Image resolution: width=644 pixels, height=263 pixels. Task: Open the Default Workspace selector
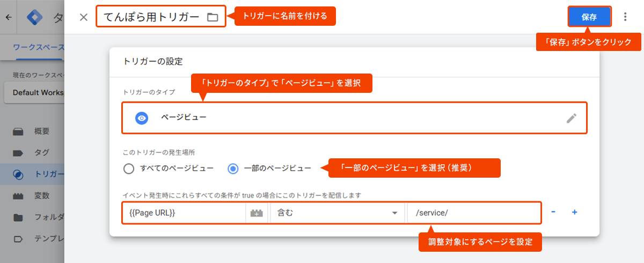click(34, 92)
